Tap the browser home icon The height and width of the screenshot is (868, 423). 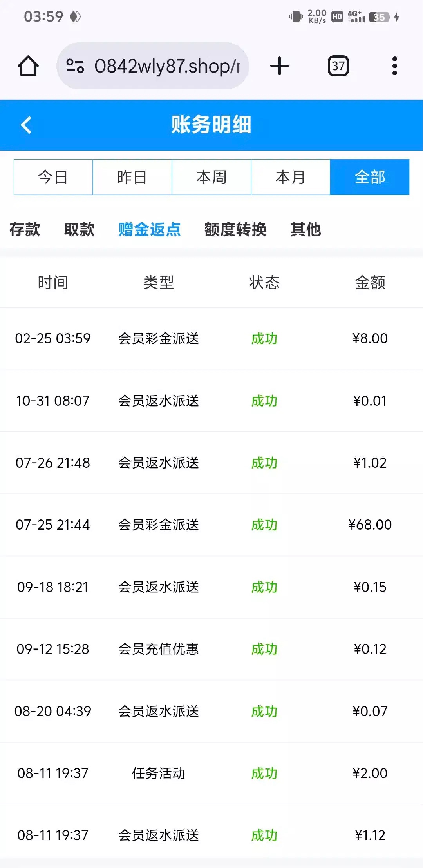[28, 66]
